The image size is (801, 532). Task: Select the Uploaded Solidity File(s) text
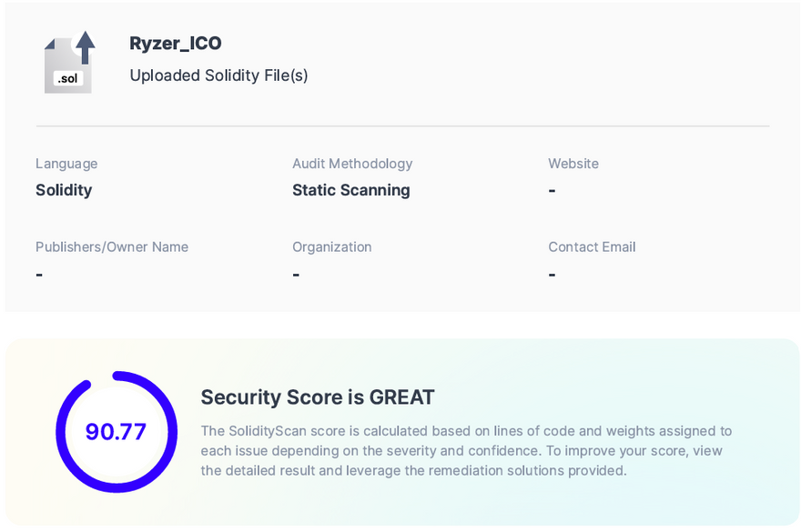[x=218, y=75]
